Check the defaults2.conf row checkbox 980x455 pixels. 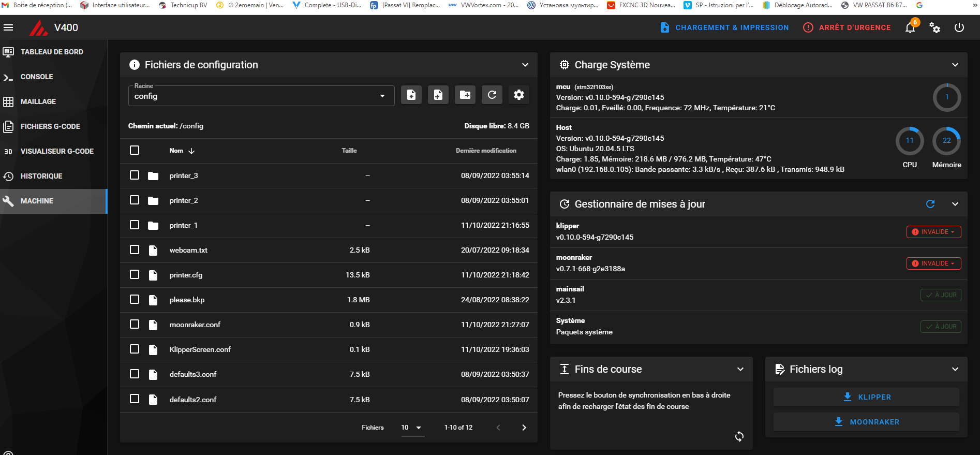pyautogui.click(x=135, y=399)
